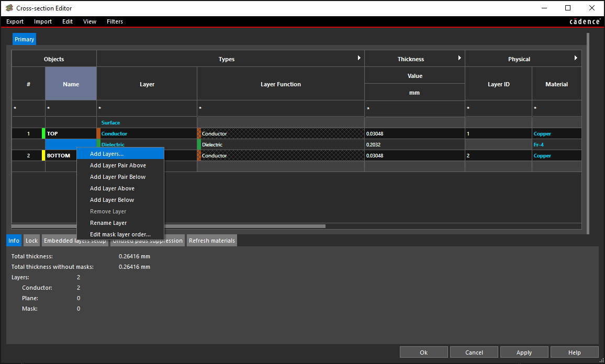Select the Primary tab

coord(25,39)
